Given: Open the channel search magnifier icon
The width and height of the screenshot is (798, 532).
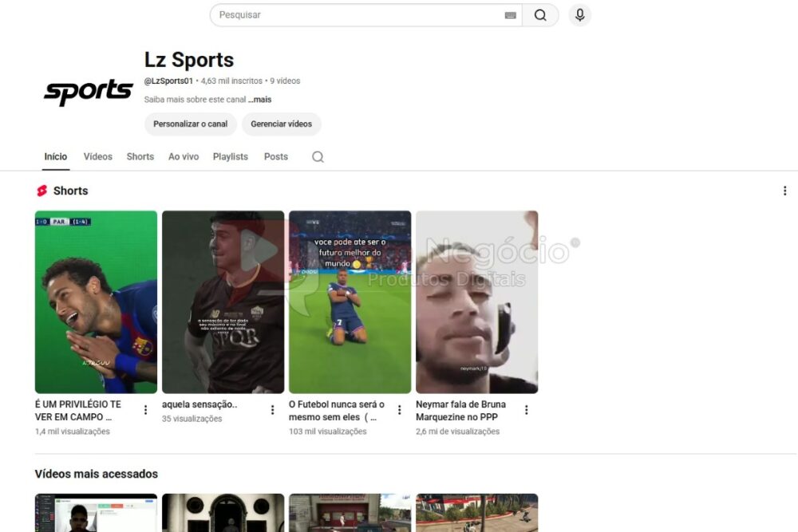Looking at the screenshot, I should pyautogui.click(x=318, y=156).
